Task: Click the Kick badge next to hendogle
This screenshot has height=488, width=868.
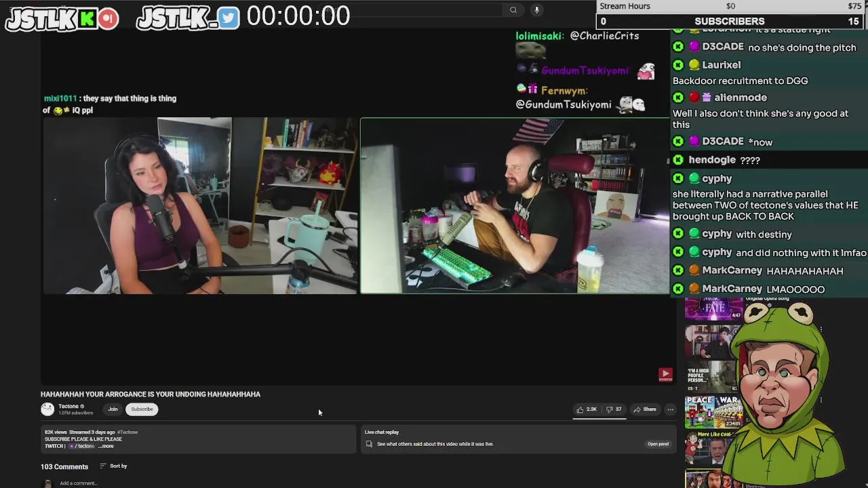Action: [x=678, y=160]
